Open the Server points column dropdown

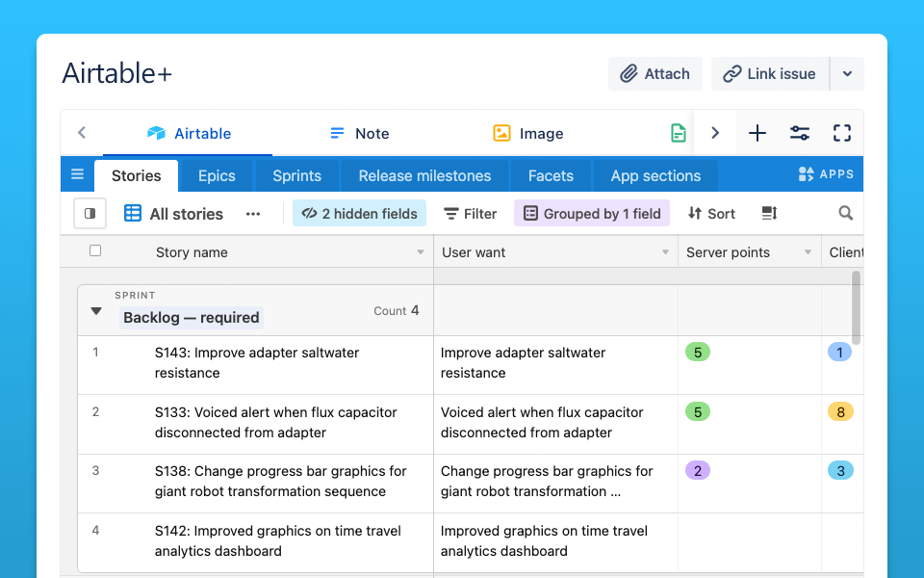tap(808, 252)
